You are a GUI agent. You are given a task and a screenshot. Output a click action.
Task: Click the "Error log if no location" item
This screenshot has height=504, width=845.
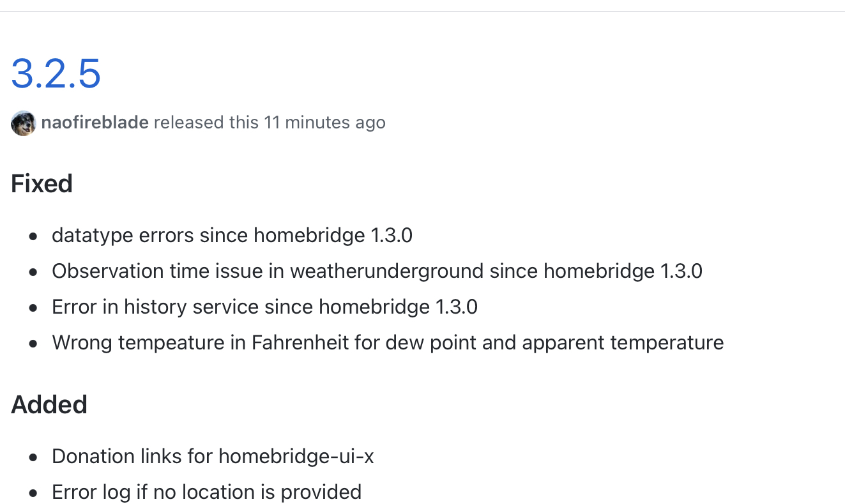pyautogui.click(x=206, y=493)
